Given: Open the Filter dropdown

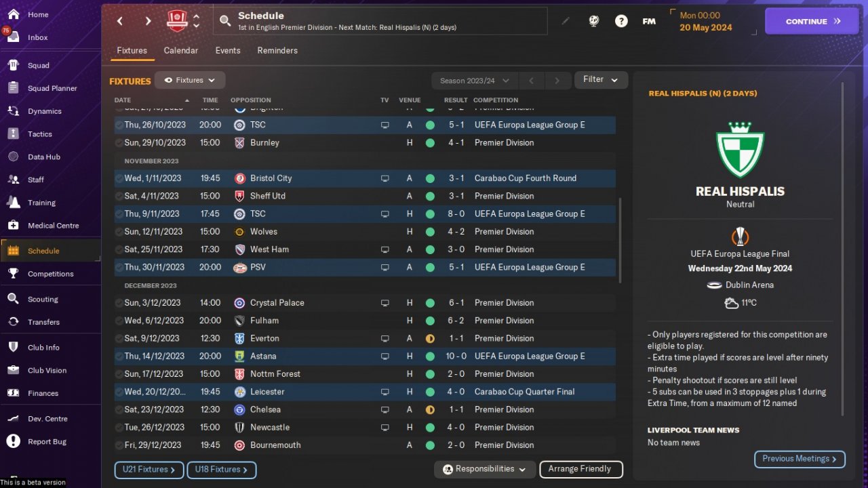Looking at the screenshot, I should [601, 80].
